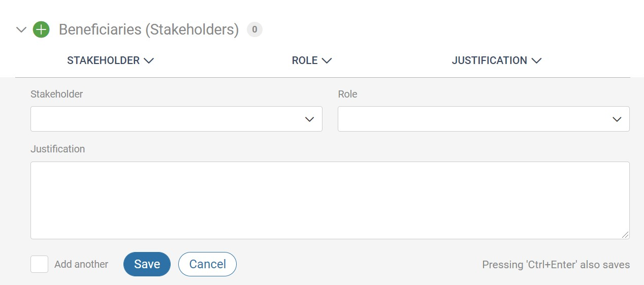Click the Role dropdown arrow icon
Screen dimensions: 644x285
click(x=617, y=119)
